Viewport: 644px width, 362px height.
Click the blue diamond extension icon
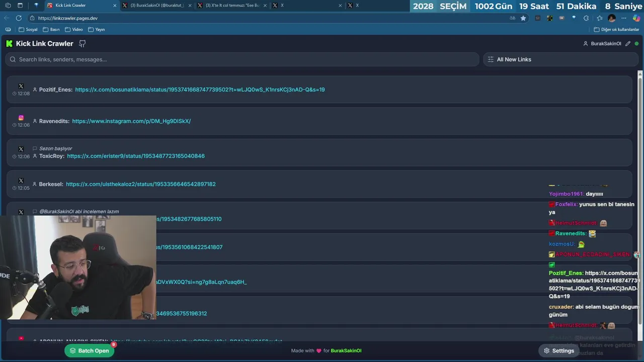[574, 18]
